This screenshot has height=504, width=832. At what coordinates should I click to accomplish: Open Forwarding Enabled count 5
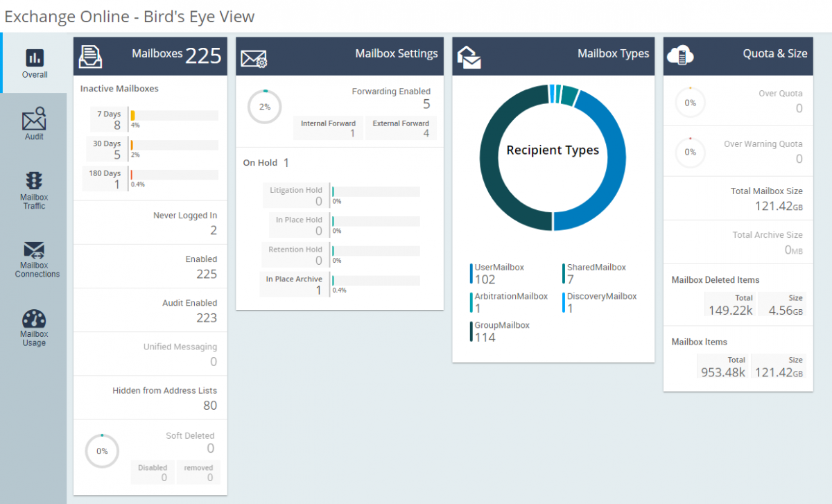(426, 105)
